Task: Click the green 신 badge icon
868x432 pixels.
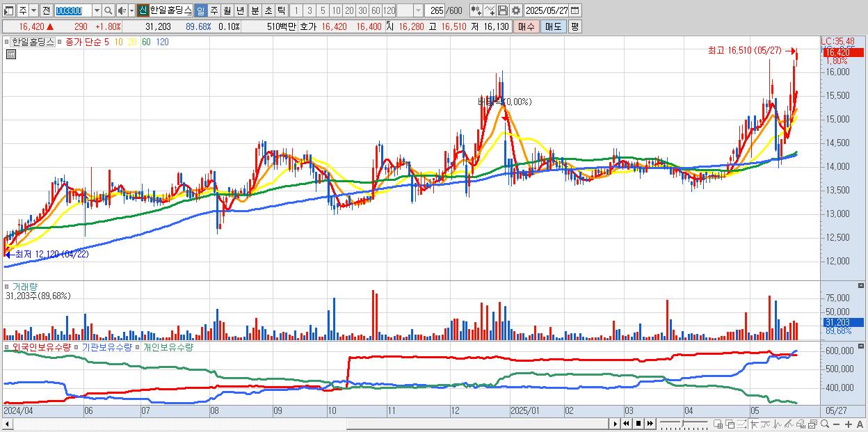Action: click(x=143, y=10)
